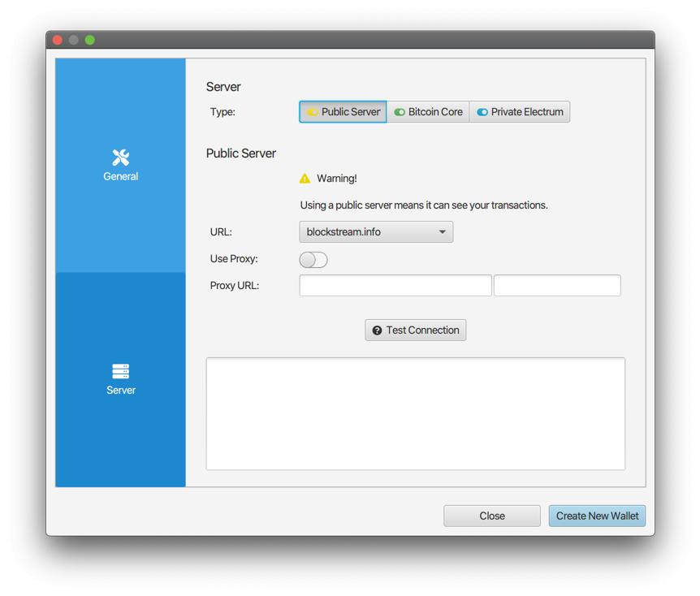Click the Proxy URL port field

click(557, 285)
